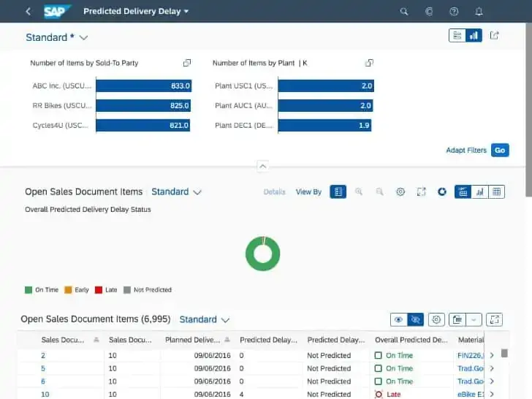The image size is (532, 399).
Task: Click the share icon at top right
Action: pyautogui.click(x=494, y=35)
